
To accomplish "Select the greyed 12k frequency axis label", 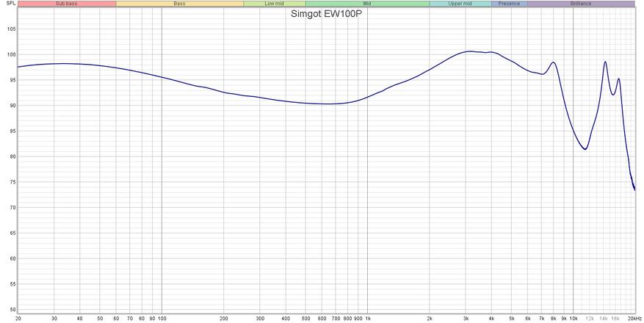I will (x=590, y=319).
